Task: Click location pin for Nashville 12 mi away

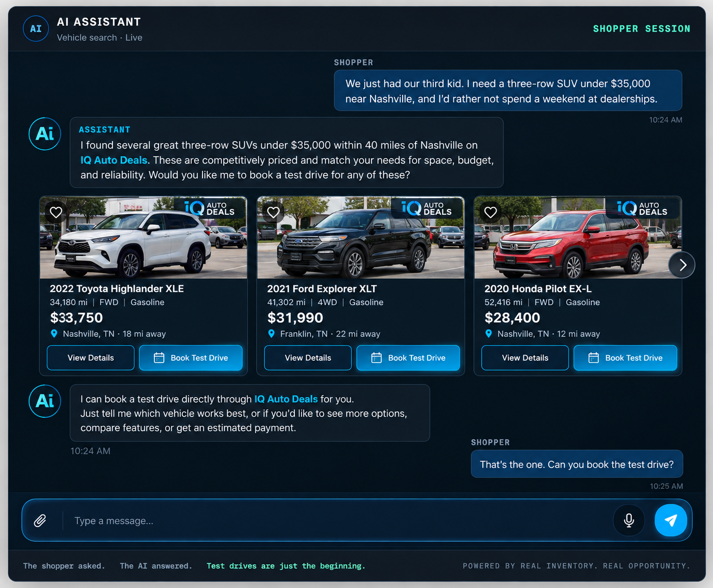Action: tap(489, 333)
